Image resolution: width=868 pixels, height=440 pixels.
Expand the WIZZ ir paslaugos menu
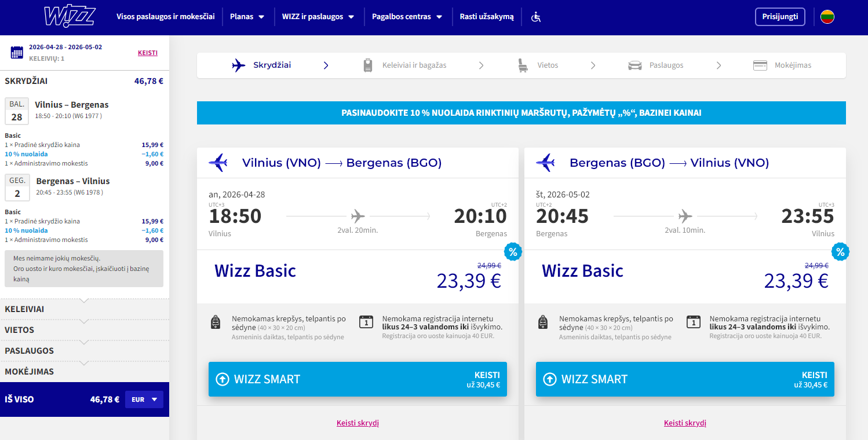pyautogui.click(x=318, y=17)
